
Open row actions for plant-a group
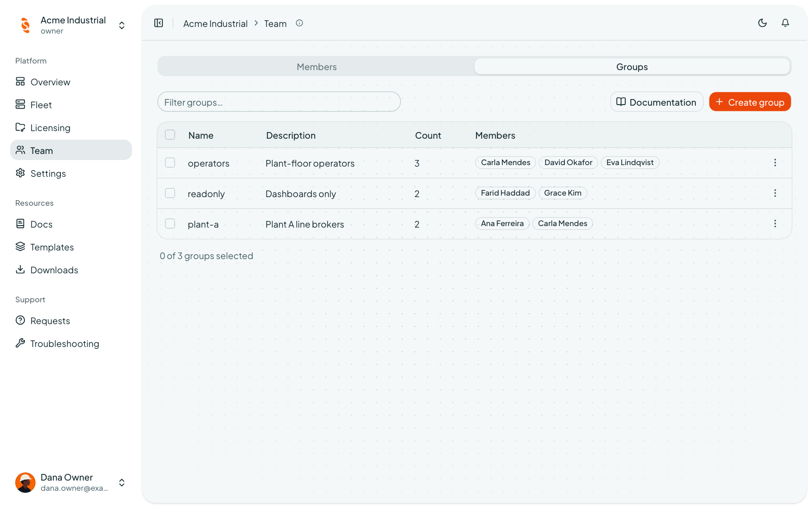point(775,224)
